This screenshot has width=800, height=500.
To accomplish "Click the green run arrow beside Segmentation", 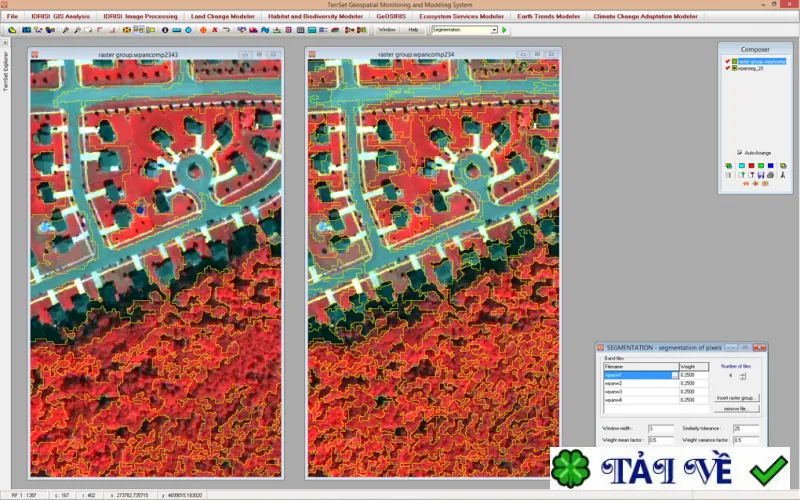I will [504, 30].
